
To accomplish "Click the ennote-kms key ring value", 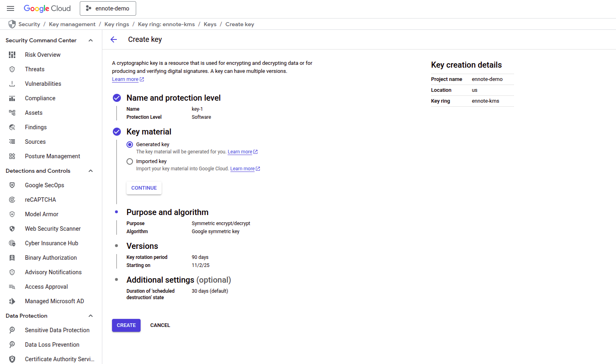I will coord(485,101).
